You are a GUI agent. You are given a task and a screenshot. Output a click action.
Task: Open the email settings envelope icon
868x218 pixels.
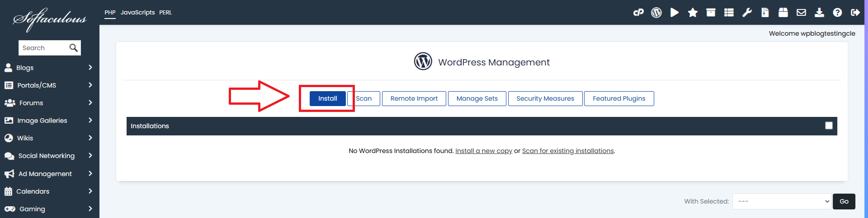801,13
